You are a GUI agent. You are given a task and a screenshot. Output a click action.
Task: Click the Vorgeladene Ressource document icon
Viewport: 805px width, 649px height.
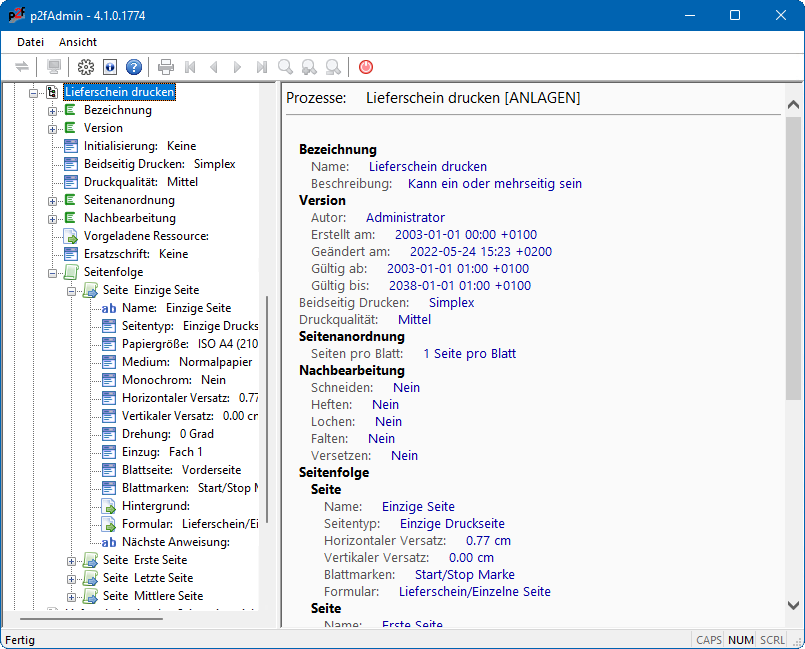tap(71, 236)
